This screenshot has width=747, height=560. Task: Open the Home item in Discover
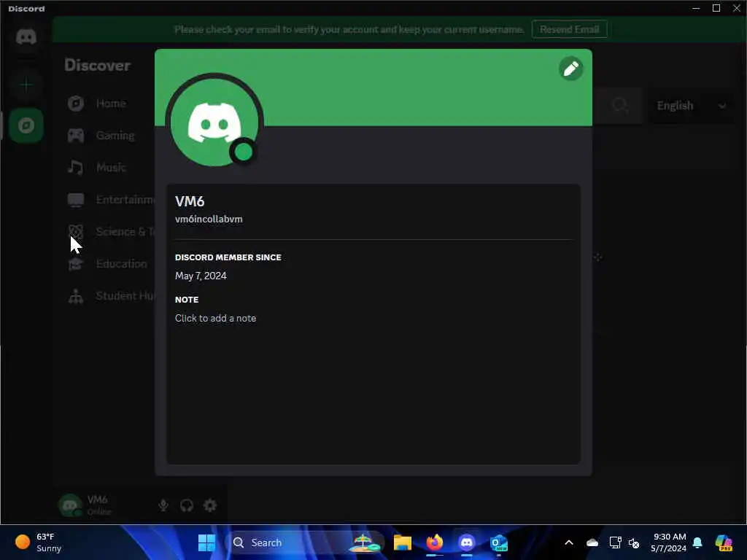(x=111, y=104)
